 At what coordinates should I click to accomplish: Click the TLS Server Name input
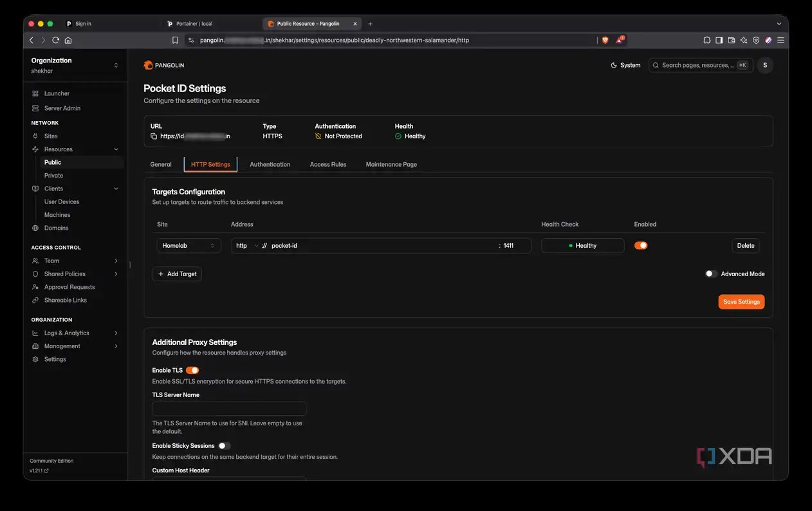(229, 409)
